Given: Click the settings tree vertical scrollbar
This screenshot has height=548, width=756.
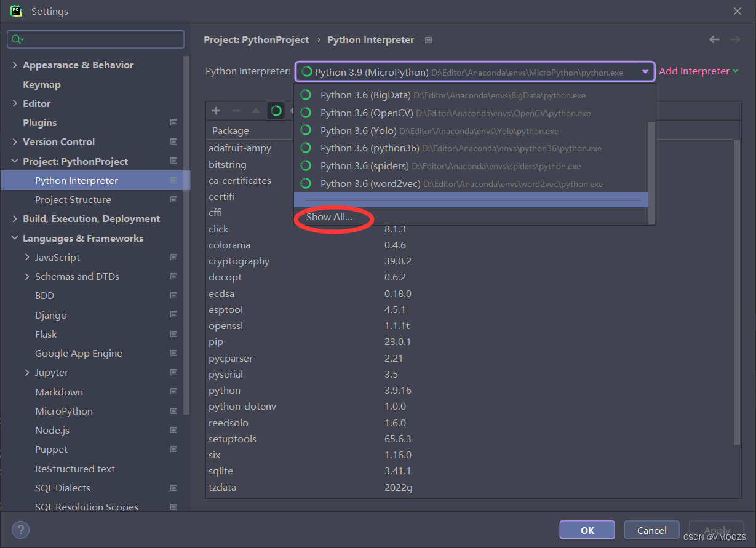Looking at the screenshot, I should [x=186, y=234].
